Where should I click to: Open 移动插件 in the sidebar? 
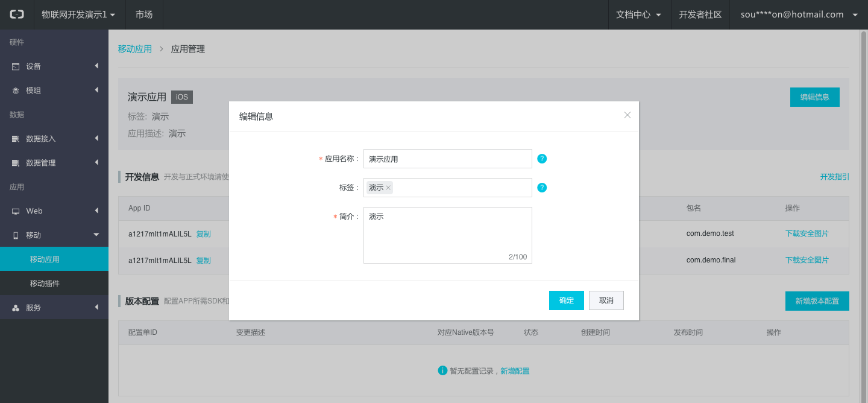point(45,284)
